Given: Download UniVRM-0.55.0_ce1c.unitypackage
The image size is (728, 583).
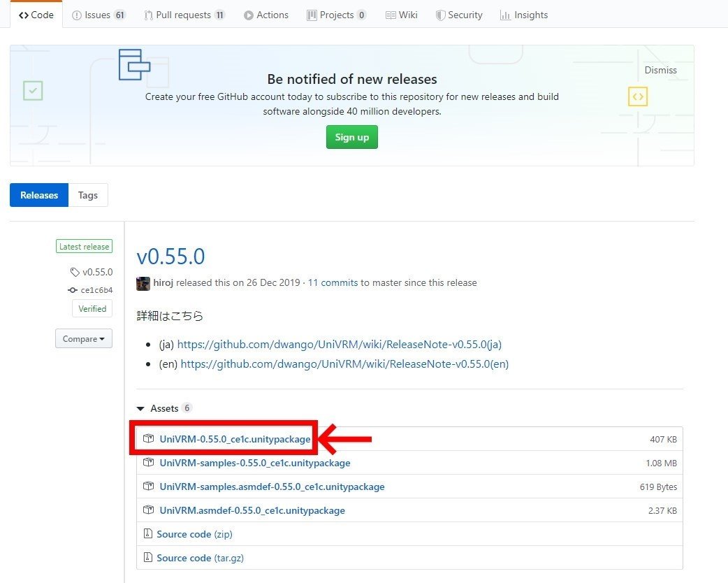Looking at the screenshot, I should tap(235, 439).
